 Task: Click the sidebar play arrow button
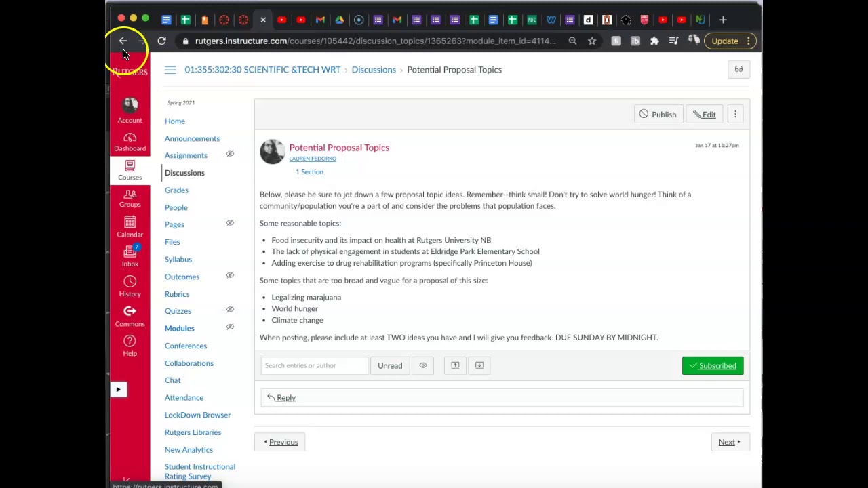pos(118,389)
